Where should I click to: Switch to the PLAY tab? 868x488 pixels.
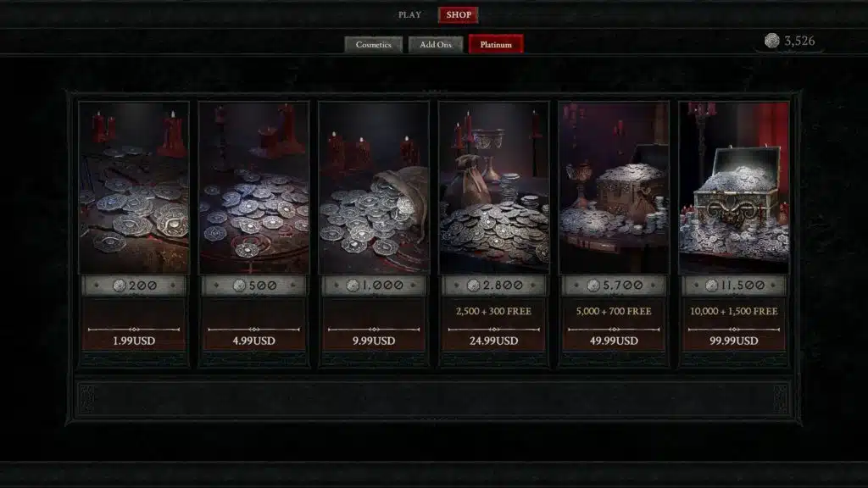pyautogui.click(x=409, y=15)
